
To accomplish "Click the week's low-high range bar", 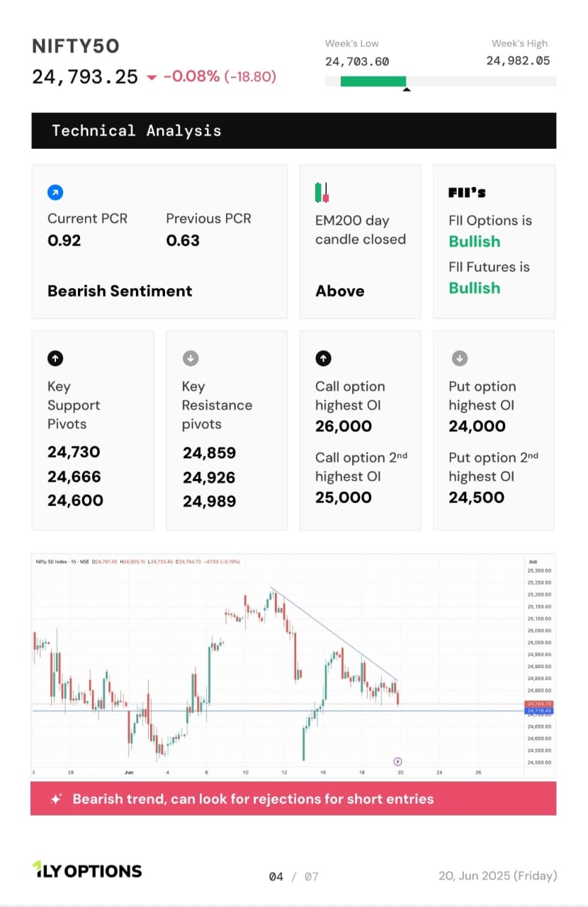I will click(440, 81).
